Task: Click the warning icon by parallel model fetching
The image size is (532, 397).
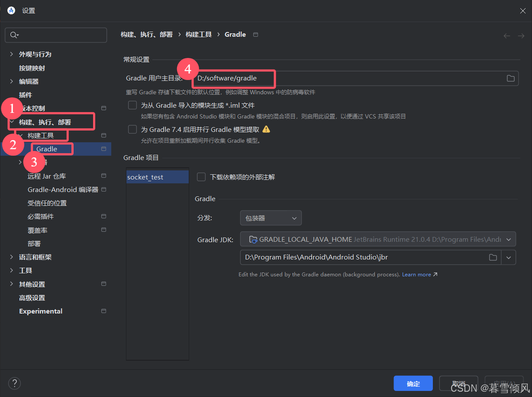Action: [266, 129]
